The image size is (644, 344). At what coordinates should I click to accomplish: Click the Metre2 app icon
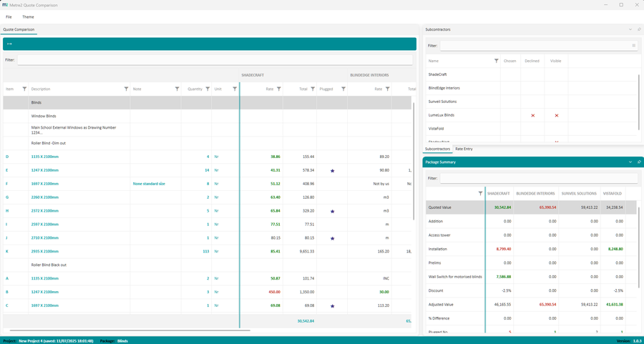click(x=5, y=5)
